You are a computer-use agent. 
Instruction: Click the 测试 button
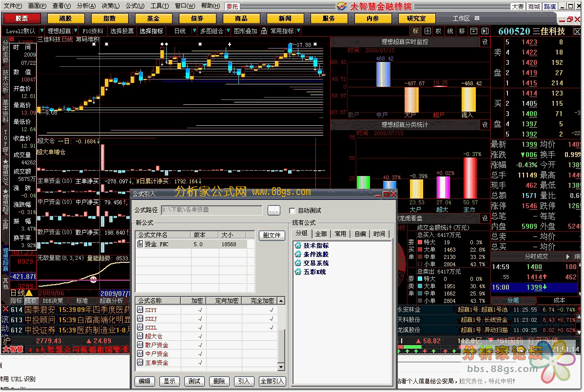pos(194,381)
